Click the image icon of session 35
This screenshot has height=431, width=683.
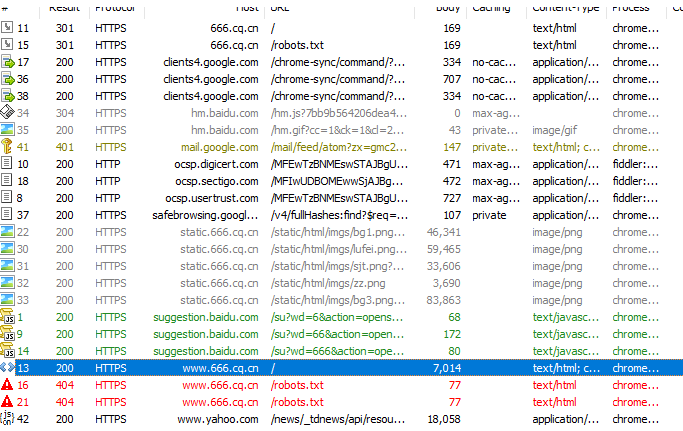pos(7,129)
